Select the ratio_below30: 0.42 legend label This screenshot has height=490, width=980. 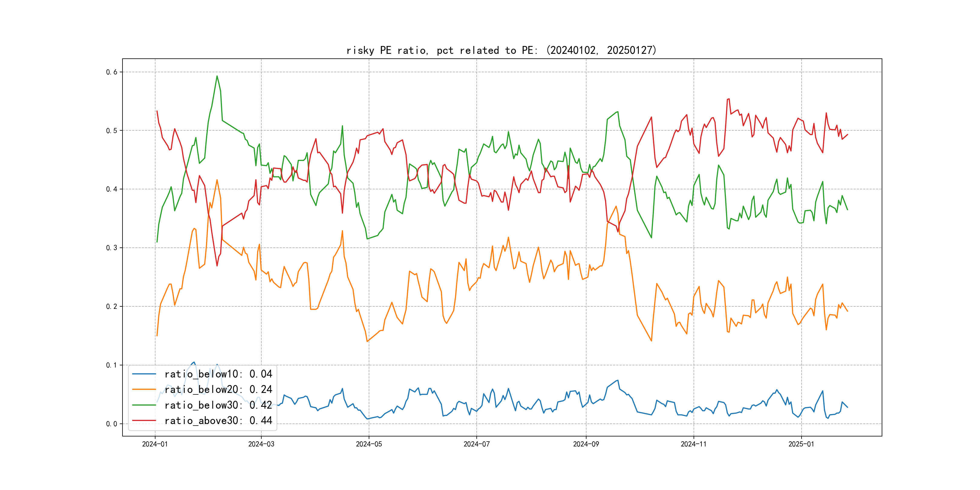218,405
